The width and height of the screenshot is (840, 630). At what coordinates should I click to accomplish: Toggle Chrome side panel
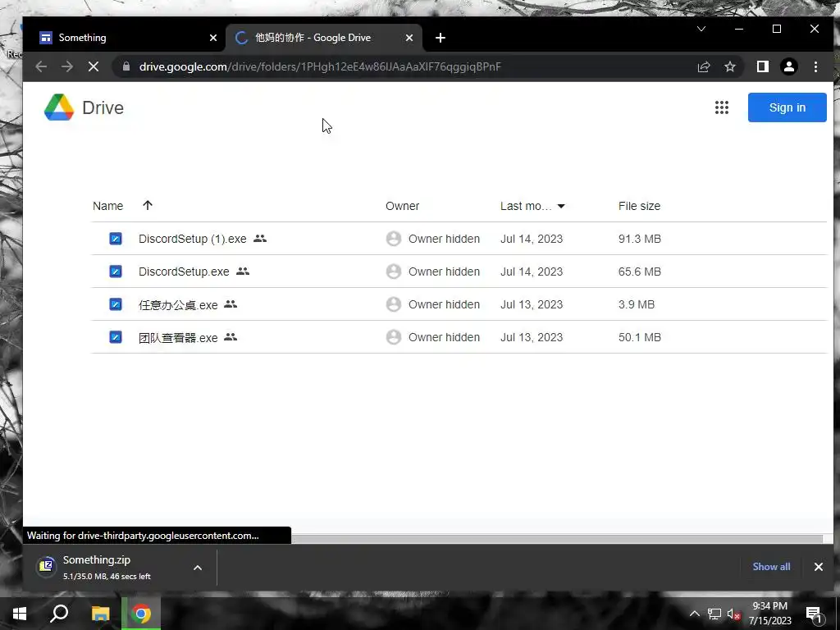[x=762, y=66]
